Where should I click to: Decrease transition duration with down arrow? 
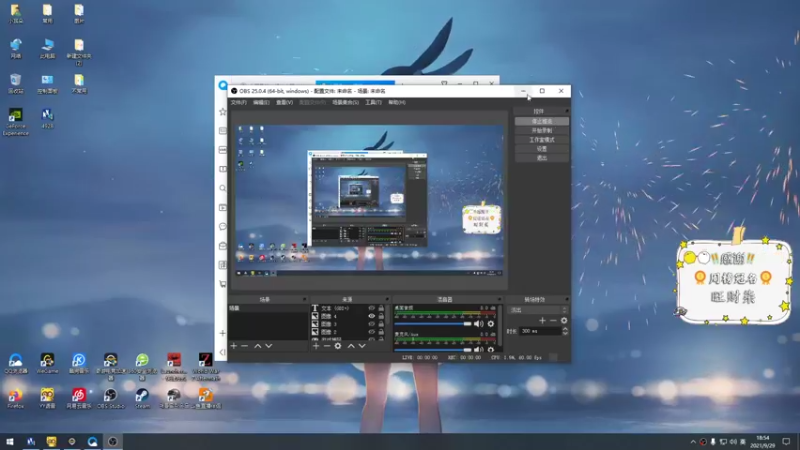coord(565,333)
